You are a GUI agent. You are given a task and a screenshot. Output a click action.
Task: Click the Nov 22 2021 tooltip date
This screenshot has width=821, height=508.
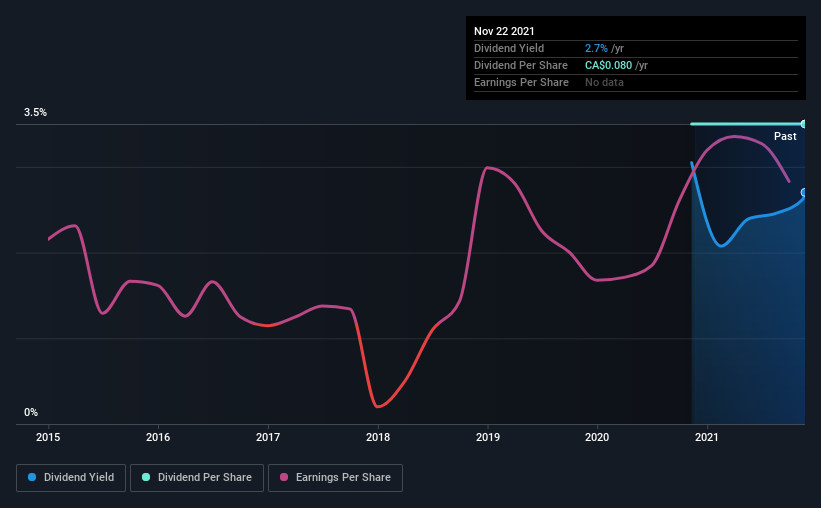tap(504, 31)
